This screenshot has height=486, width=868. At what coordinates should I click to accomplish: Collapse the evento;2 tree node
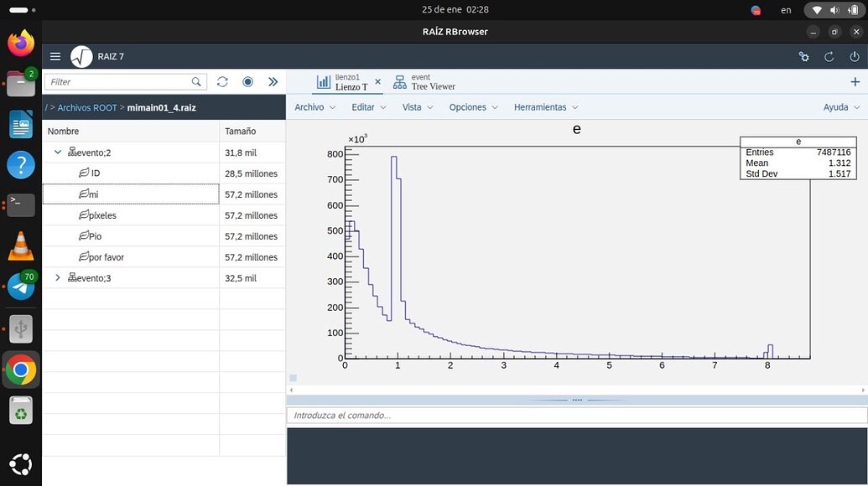coord(58,153)
